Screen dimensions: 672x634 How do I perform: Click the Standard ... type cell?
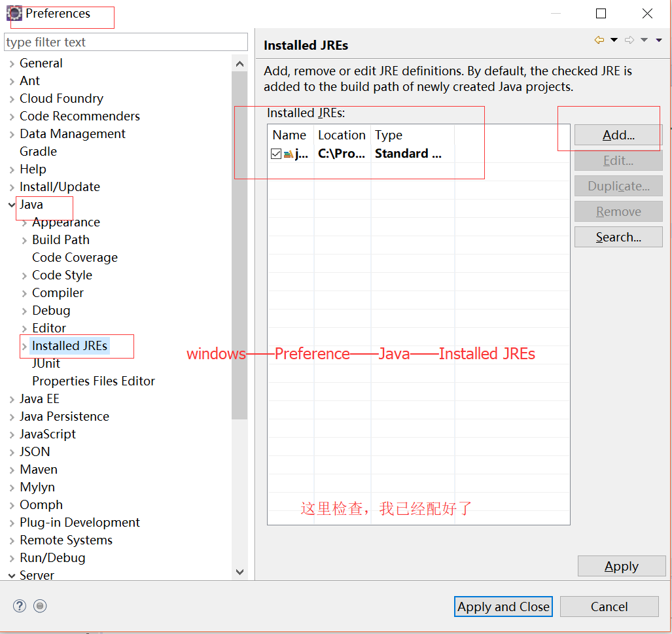pyautogui.click(x=408, y=154)
